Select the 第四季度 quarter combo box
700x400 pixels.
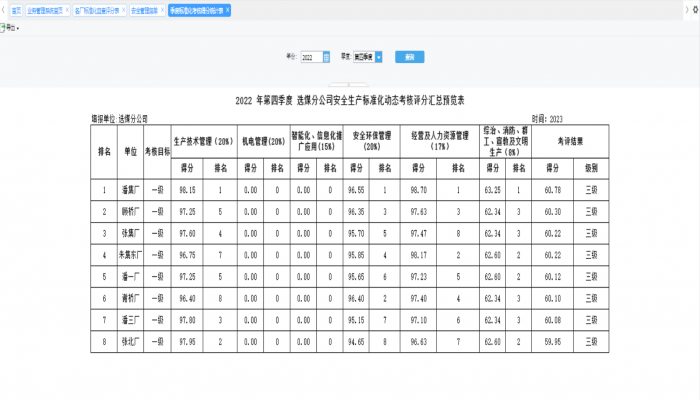click(362, 57)
